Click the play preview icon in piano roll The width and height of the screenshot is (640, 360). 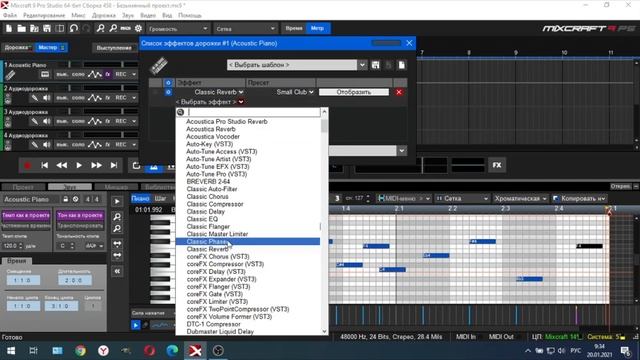tap(117, 202)
